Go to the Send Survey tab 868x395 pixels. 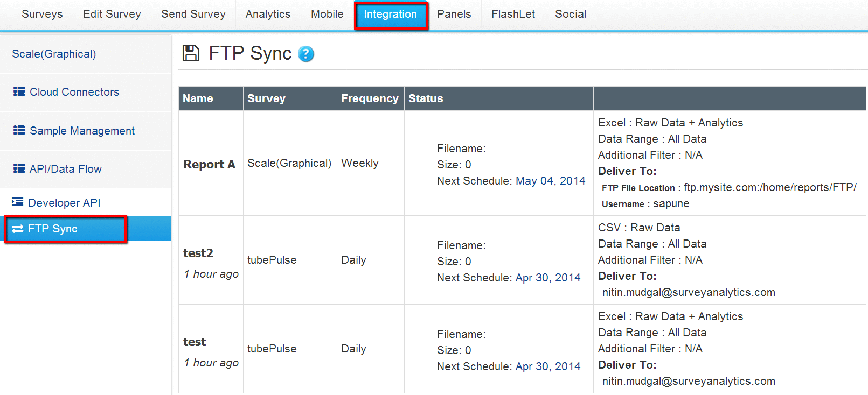click(x=193, y=14)
